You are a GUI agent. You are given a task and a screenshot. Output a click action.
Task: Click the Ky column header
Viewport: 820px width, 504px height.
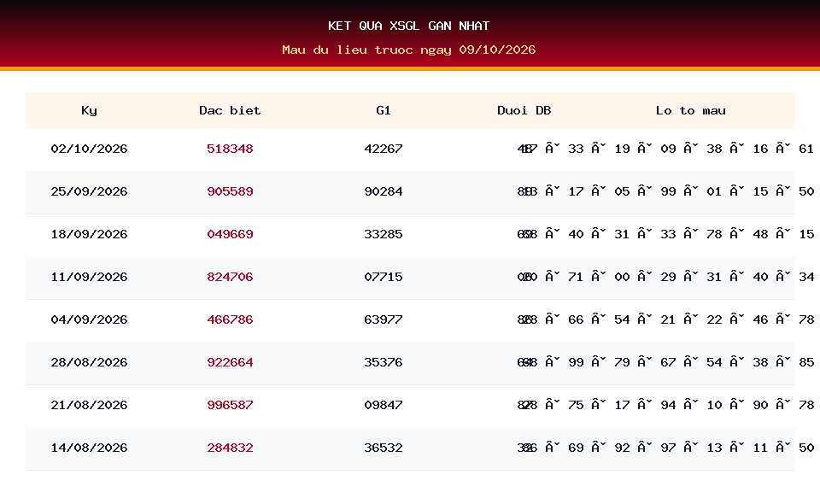pyautogui.click(x=89, y=110)
